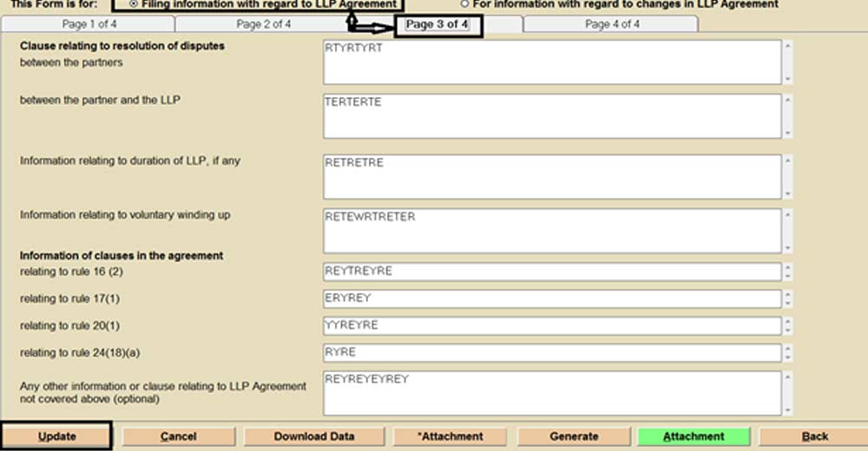Click the Update button
Screen dimensions: 868x451
(56, 436)
